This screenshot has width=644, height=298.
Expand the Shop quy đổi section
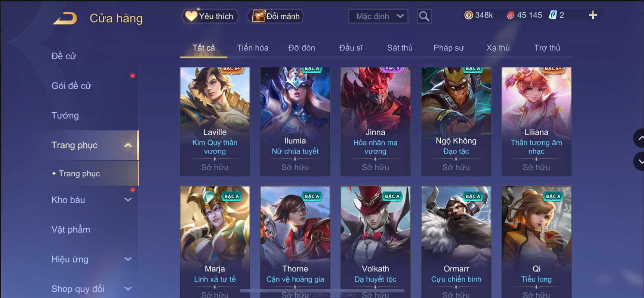click(128, 289)
